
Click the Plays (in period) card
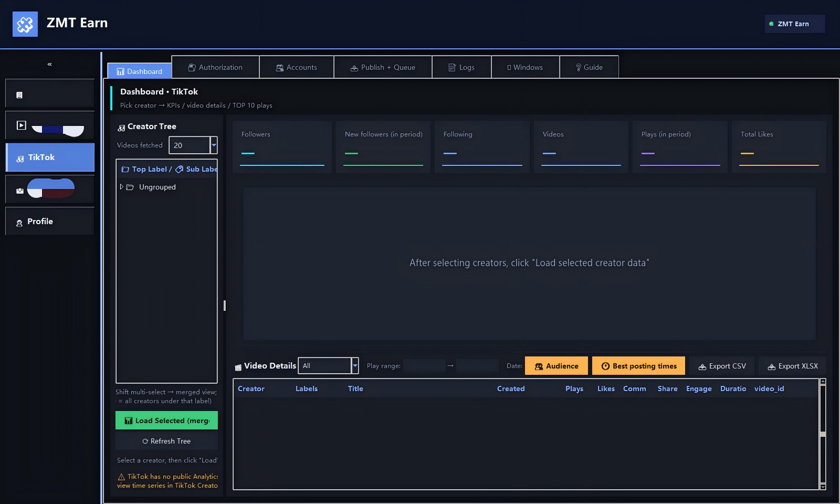(x=680, y=147)
